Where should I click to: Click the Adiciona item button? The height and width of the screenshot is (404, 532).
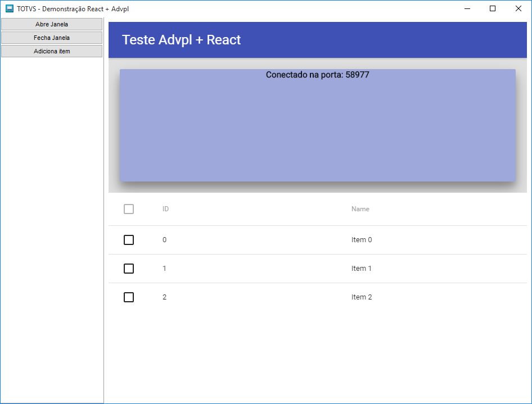(52, 51)
